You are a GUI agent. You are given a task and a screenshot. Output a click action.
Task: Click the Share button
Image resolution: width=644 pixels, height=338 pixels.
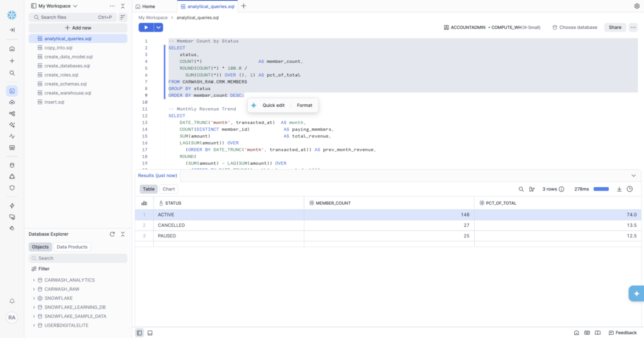pos(614,28)
